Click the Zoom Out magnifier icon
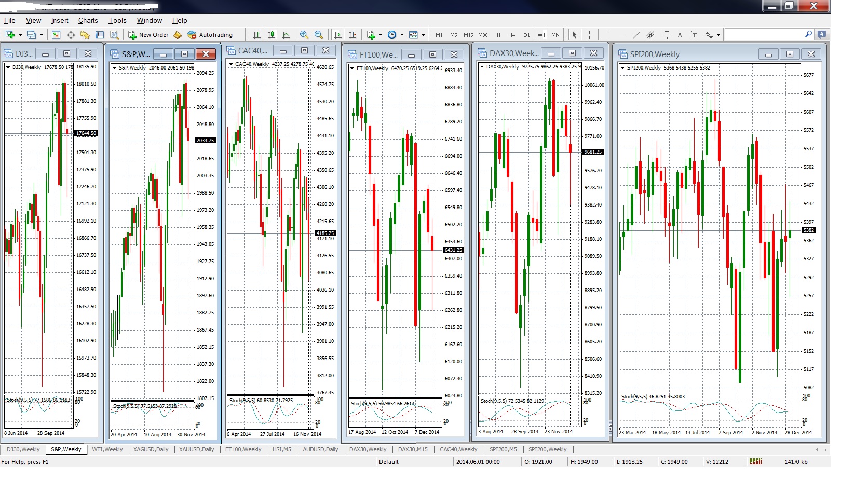The width and height of the screenshot is (868, 495). click(319, 35)
